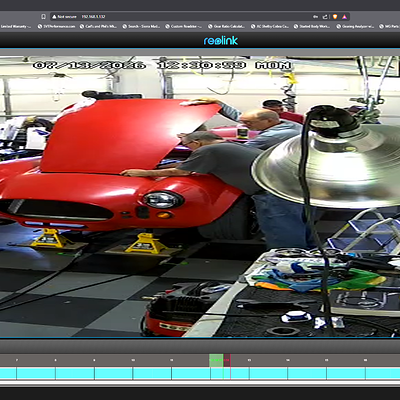Image resolution: width=400 pixels, height=400 pixels.
Task: Click the share page icon in address bar
Action: pos(325,16)
